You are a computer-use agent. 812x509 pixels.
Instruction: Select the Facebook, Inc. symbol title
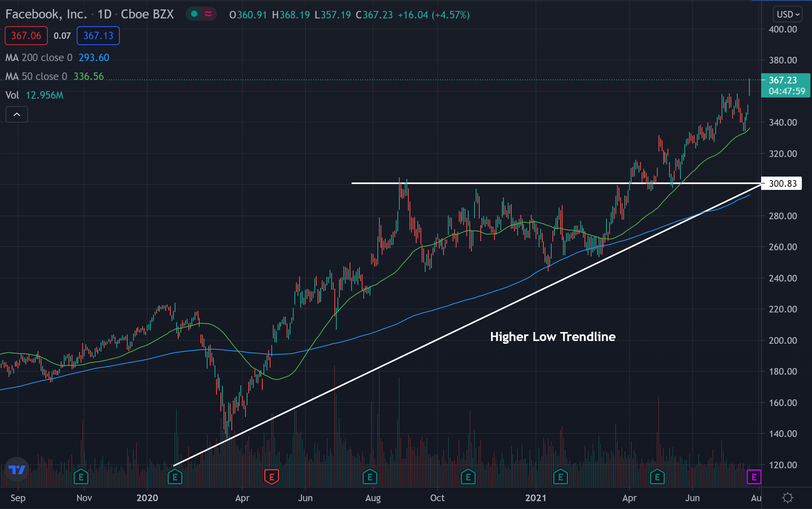[46, 14]
